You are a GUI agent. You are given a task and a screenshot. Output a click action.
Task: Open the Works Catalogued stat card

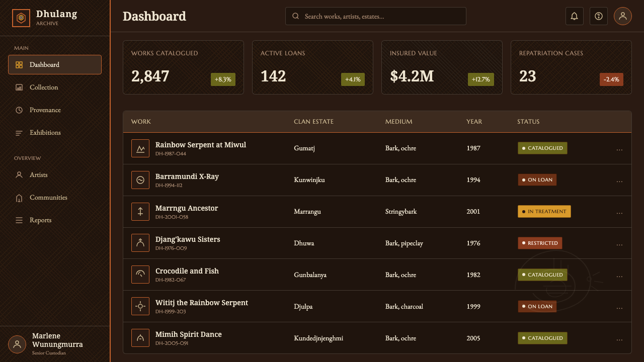(x=183, y=67)
